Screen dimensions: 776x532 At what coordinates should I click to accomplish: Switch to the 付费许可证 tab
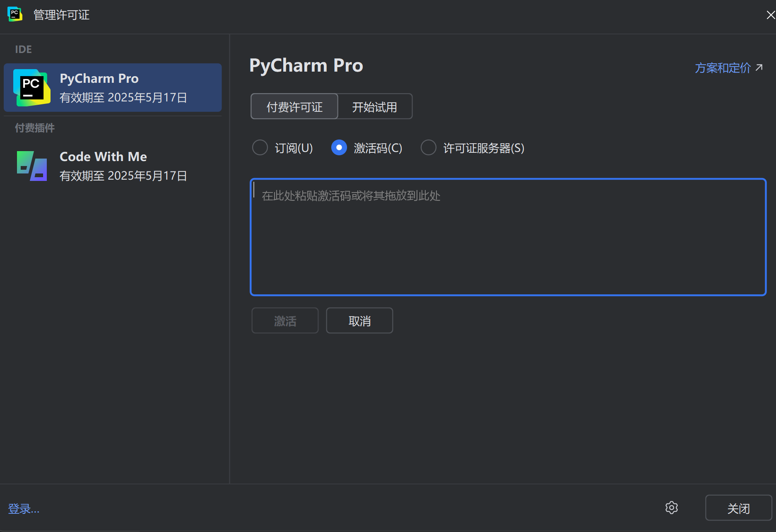pos(294,107)
